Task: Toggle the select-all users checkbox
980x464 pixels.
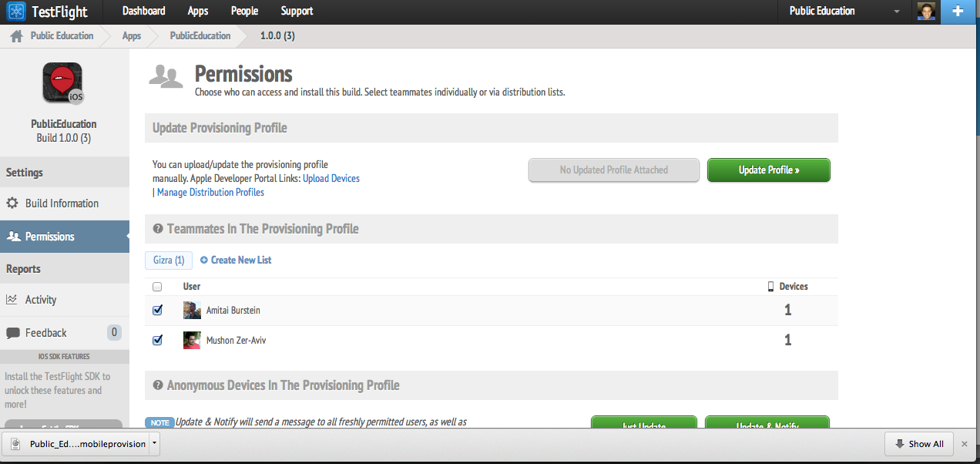Action: tap(157, 287)
